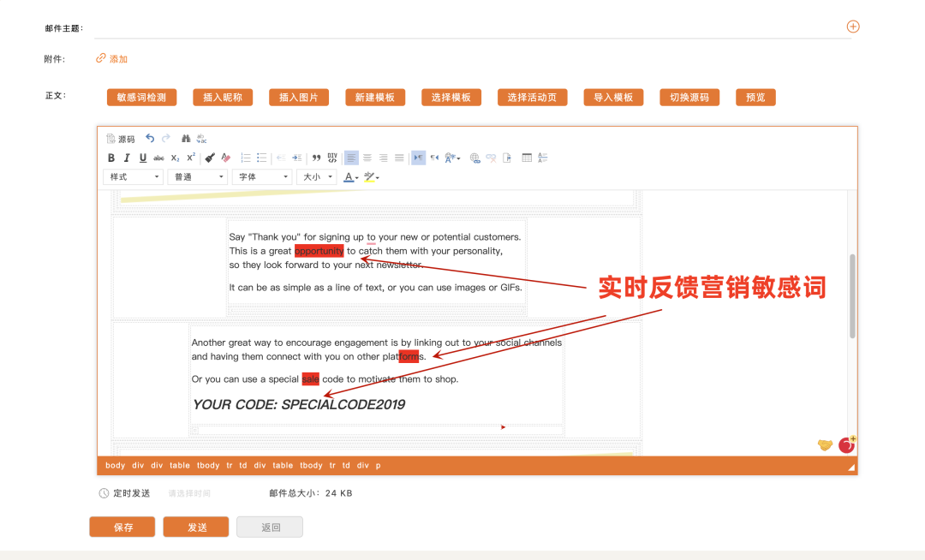Increase the paragraph indent
The image size is (925, 560).
click(296, 158)
